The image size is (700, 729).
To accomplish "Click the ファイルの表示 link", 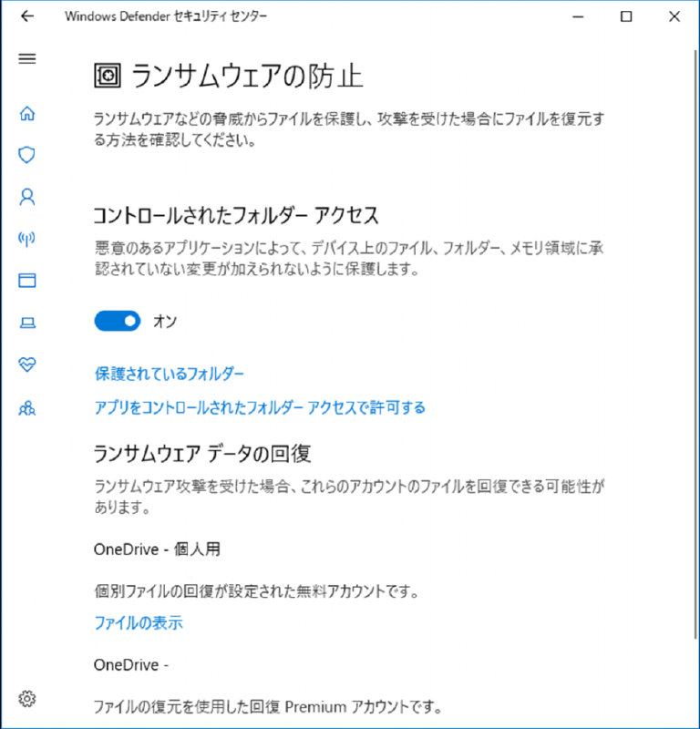I will tap(139, 622).
